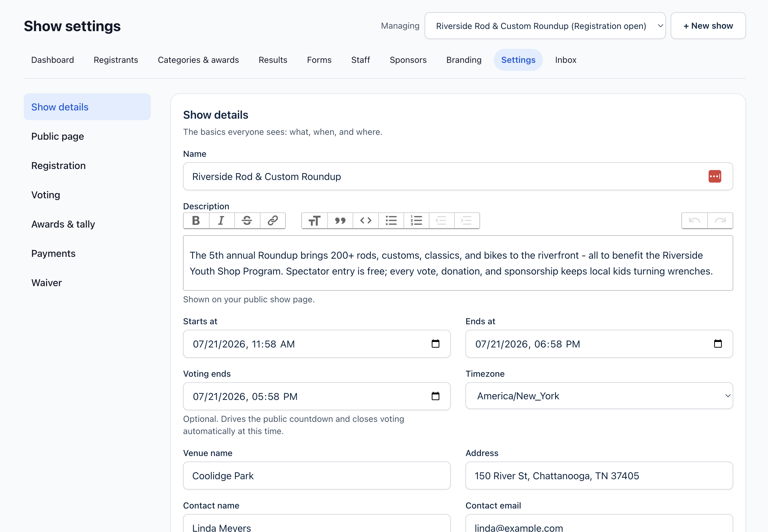Click the Venue name field
Image resolution: width=768 pixels, height=532 pixels.
point(317,476)
